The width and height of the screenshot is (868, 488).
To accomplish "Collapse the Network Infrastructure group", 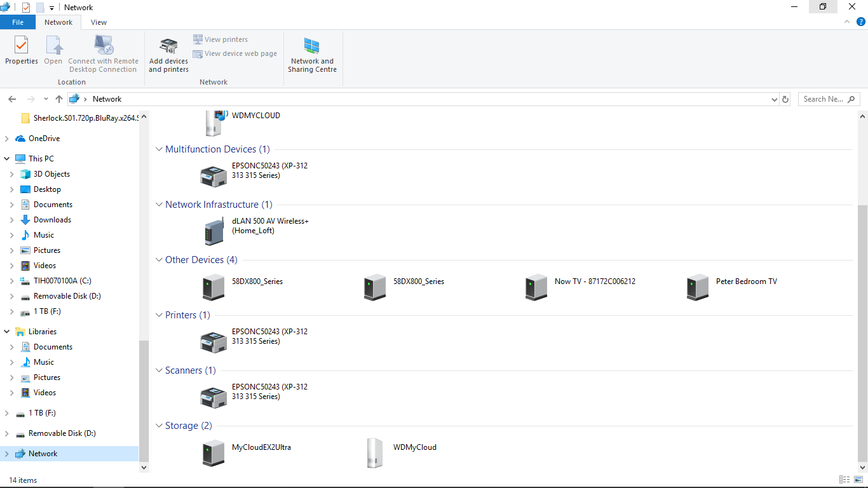I will coord(159,205).
